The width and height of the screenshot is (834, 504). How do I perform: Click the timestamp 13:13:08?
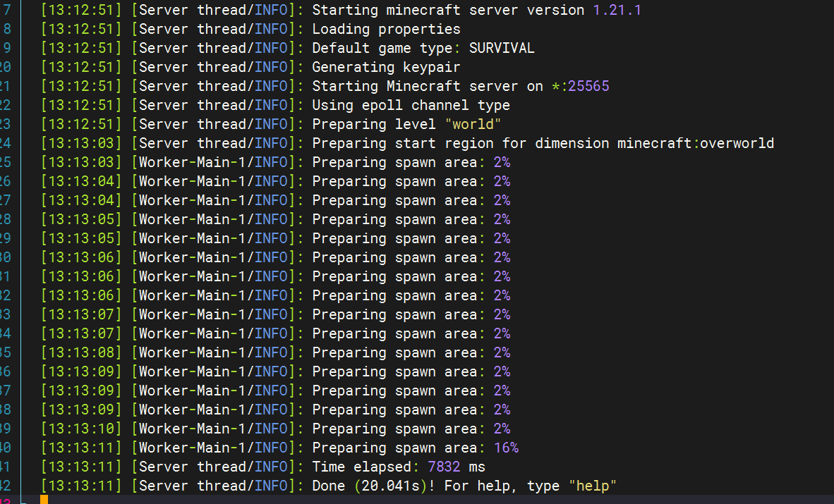[x=81, y=353]
